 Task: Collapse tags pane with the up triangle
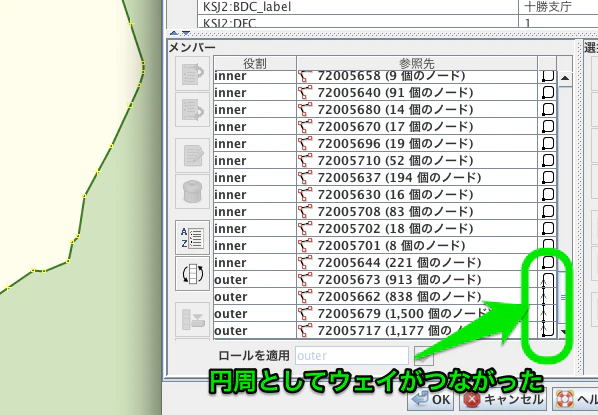point(174,33)
